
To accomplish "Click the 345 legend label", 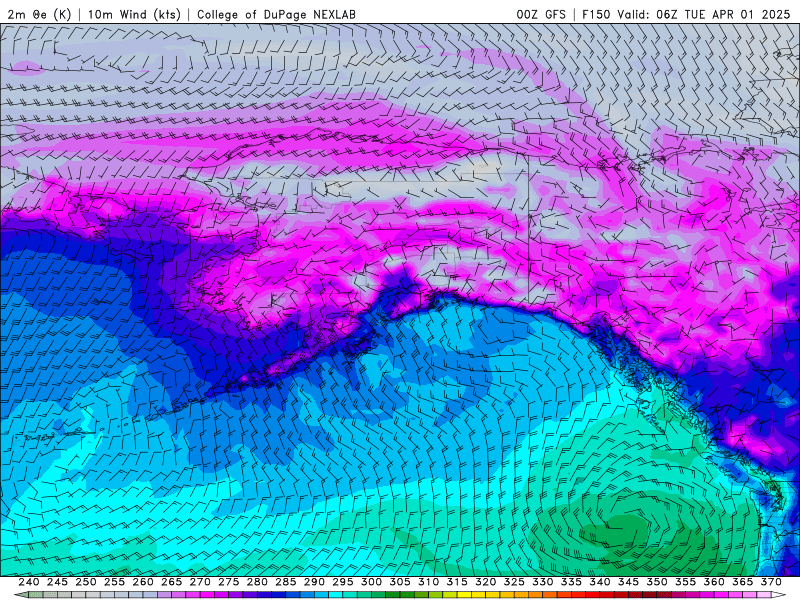I will pyautogui.click(x=629, y=582).
